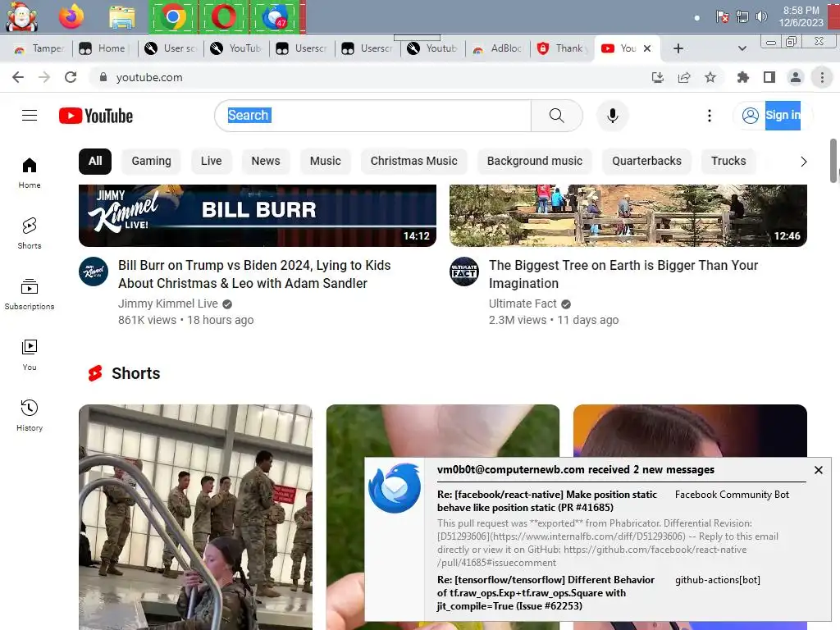Open Bill Burr on Trump vs Biden video title

(x=254, y=274)
